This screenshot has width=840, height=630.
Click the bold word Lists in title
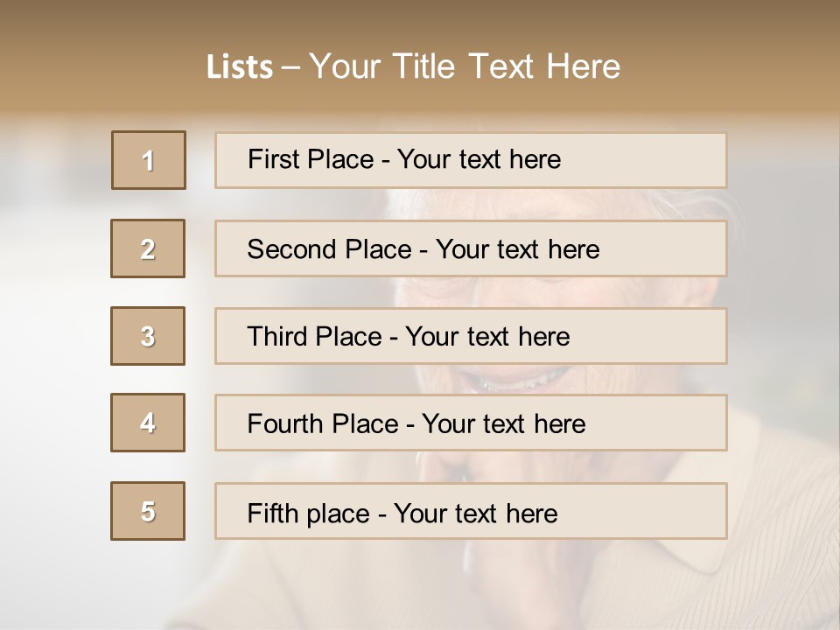[x=240, y=67]
